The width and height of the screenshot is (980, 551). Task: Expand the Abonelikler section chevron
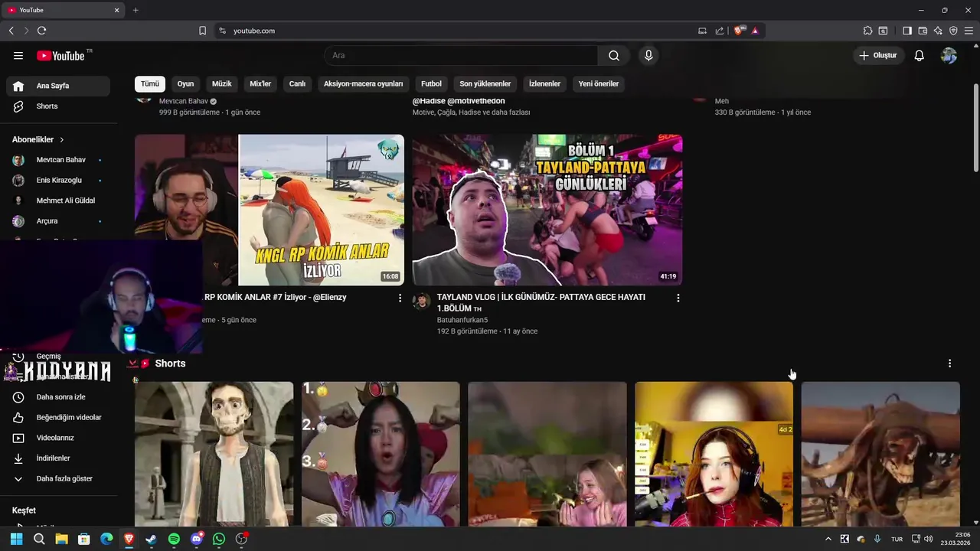coord(62,140)
